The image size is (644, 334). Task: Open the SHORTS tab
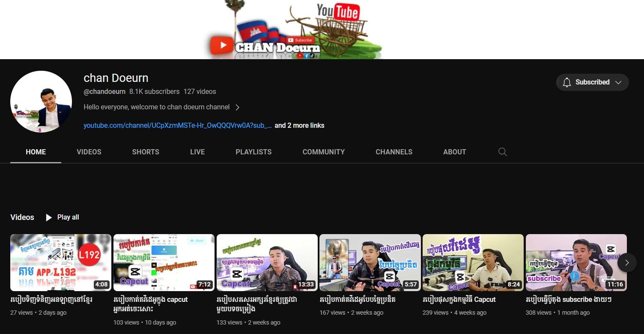(146, 152)
